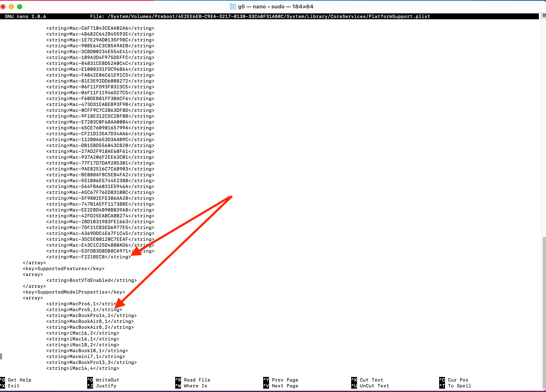This screenshot has width=546, height=392.
Task: Place cursor on iMac14,4 line
Action: [83, 368]
